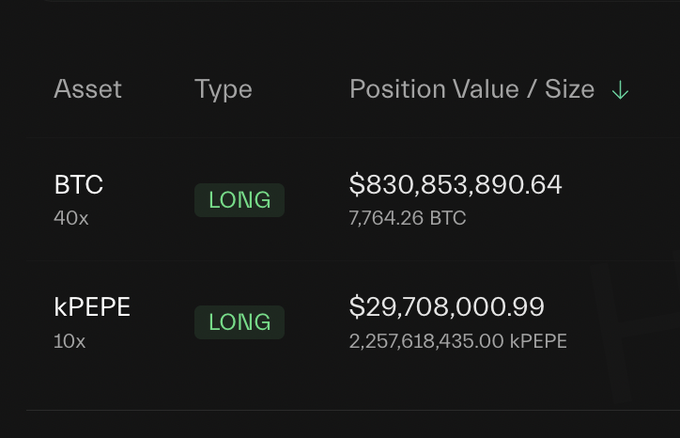Click the 40x leverage label under BTC

71,217
